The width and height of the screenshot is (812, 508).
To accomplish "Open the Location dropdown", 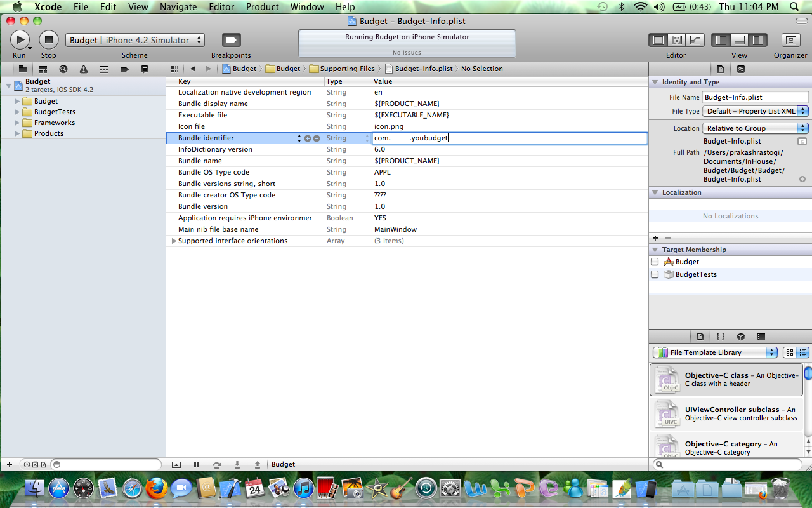I will pos(756,128).
